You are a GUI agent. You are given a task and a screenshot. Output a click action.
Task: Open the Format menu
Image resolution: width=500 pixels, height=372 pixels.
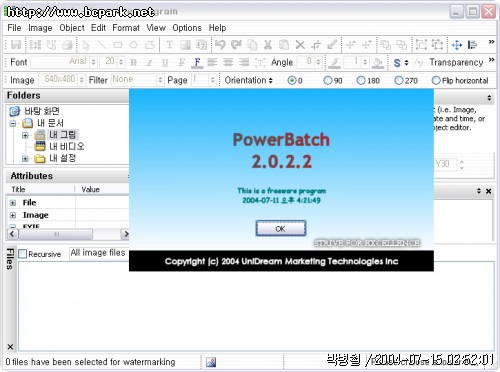click(x=126, y=28)
